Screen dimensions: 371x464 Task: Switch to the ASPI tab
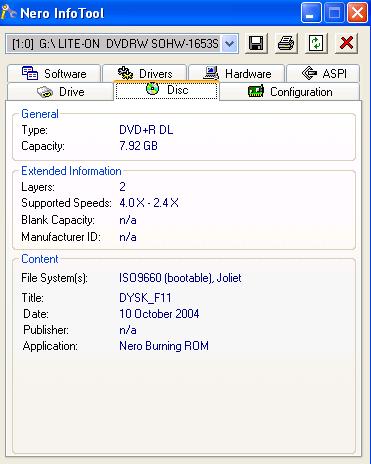coord(323,73)
